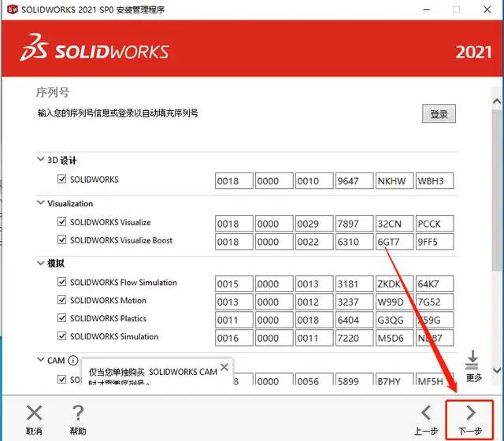This screenshot has height=441, width=504.
Task: Click Plastics serial field G3QG
Action: 395,320
